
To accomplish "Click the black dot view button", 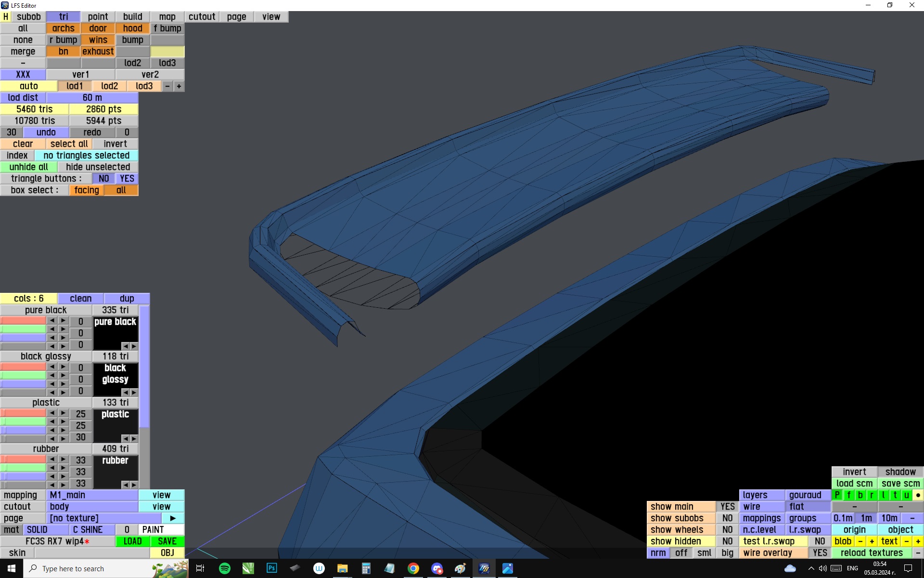I will [918, 495].
